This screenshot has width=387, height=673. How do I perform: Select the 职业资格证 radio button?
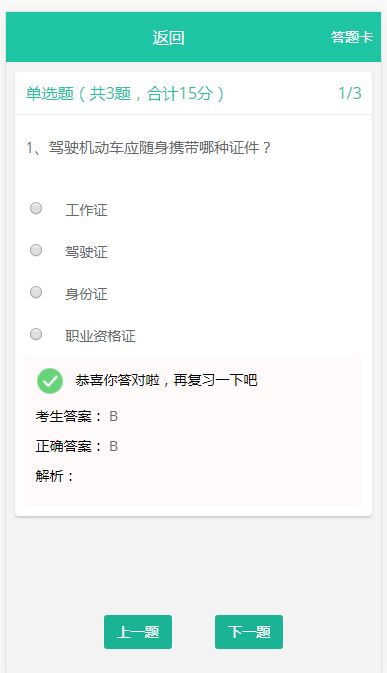36,334
